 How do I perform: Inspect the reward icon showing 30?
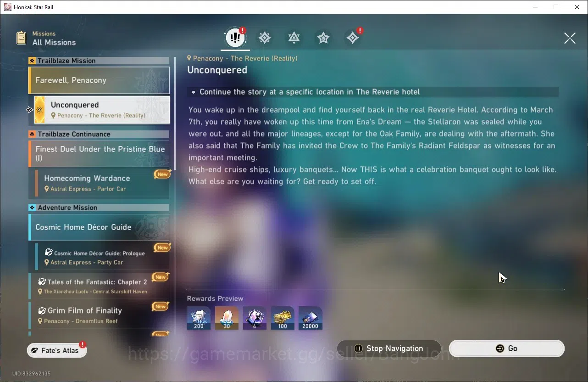(x=227, y=318)
